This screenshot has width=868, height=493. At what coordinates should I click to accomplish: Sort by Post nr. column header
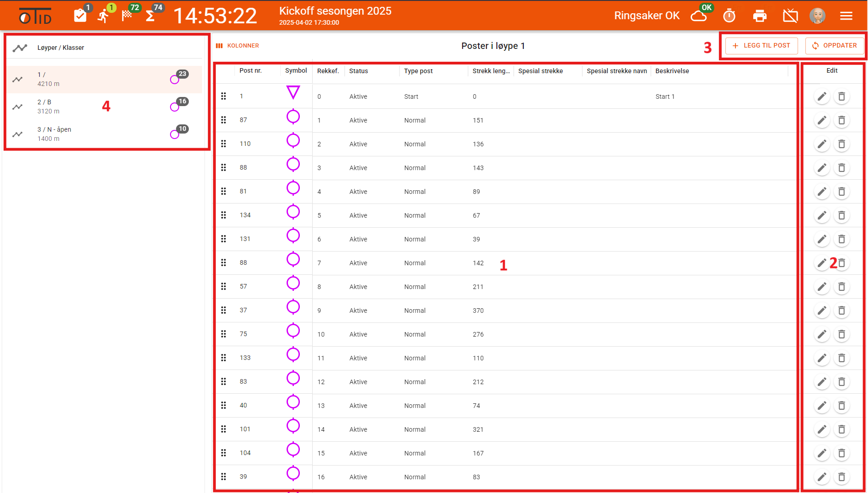(250, 71)
